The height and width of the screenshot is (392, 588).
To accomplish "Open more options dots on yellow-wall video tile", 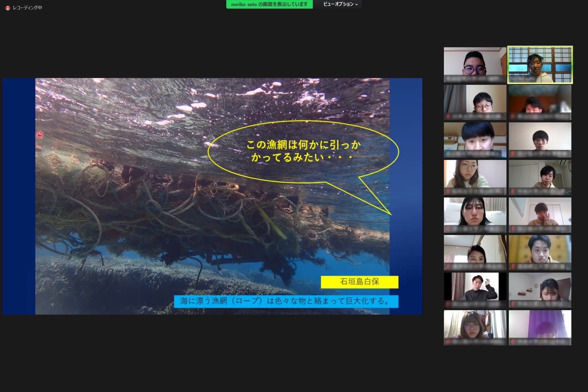I will (567, 268).
